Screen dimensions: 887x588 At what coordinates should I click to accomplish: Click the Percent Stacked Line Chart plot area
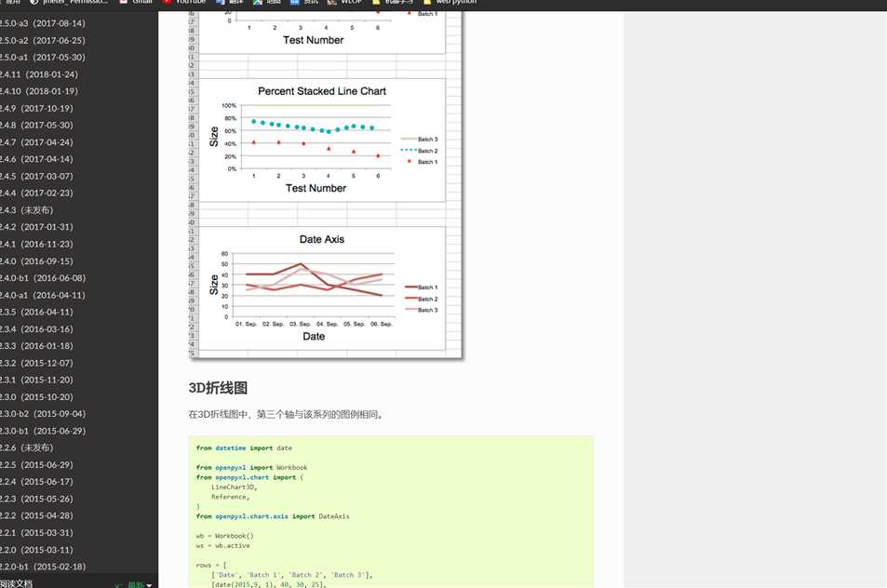click(x=316, y=137)
